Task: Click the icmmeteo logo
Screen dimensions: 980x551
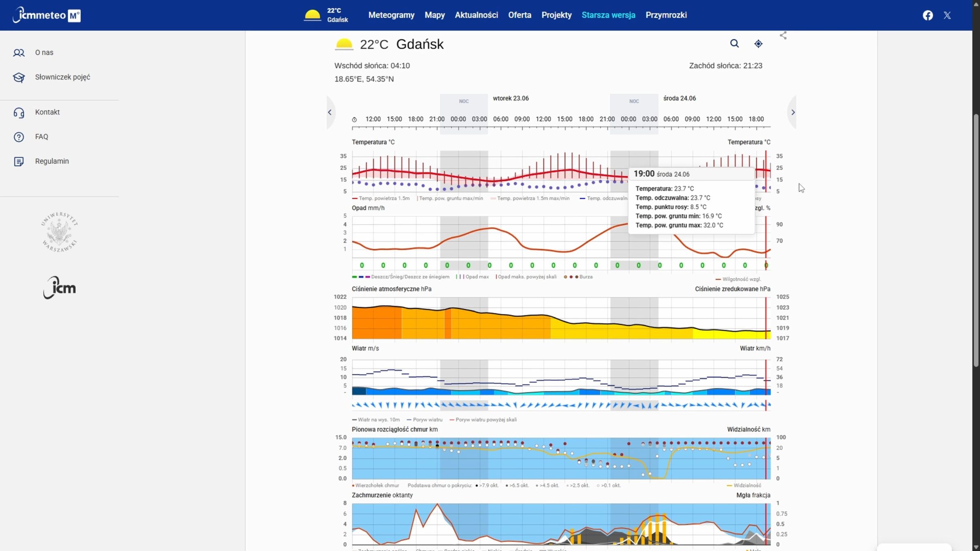Action: point(47,15)
